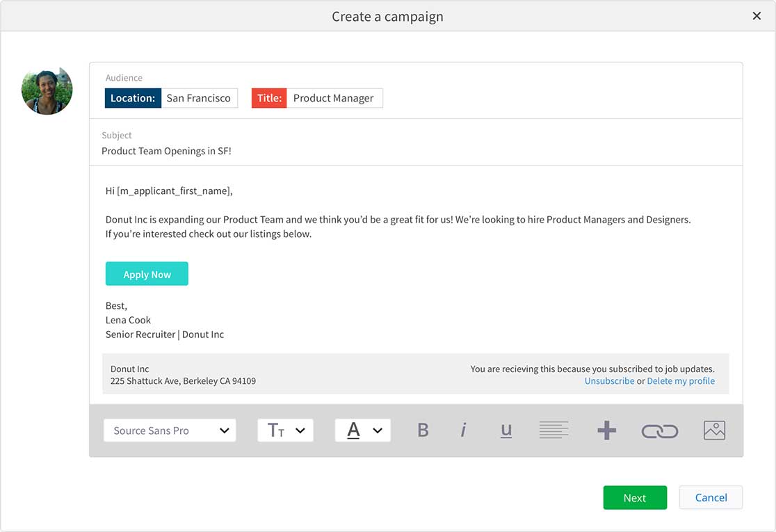Click the Donut Inc footer company name

(x=129, y=369)
